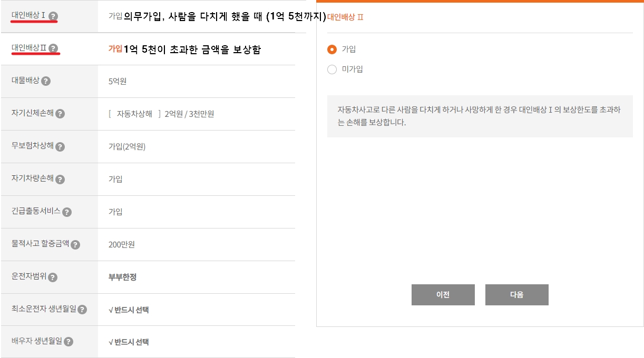644x358 pixels.
Task: Click the 이전 button
Action: click(x=443, y=294)
